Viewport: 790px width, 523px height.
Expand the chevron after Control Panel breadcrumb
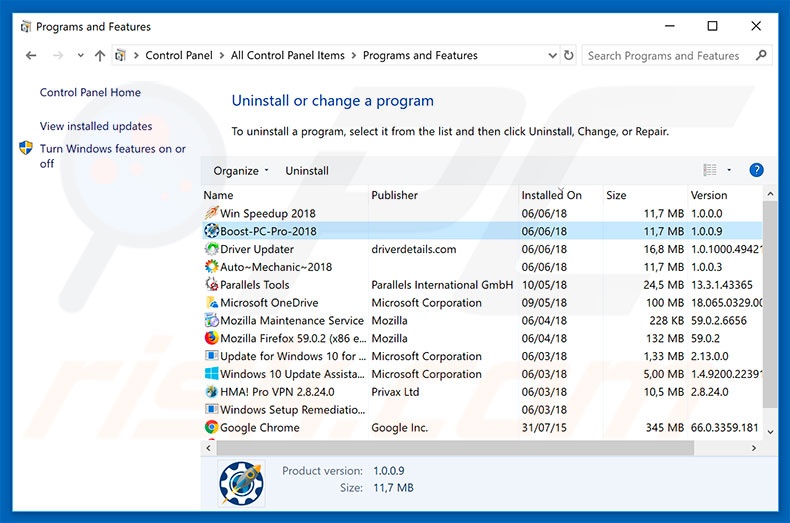click(x=222, y=55)
